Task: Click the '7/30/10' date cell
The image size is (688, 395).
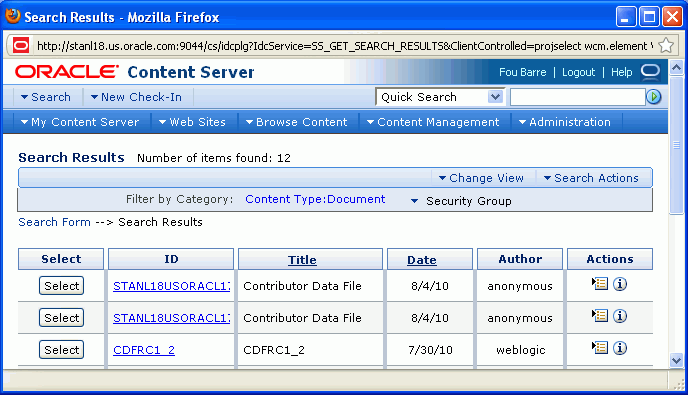Action: 430,350
